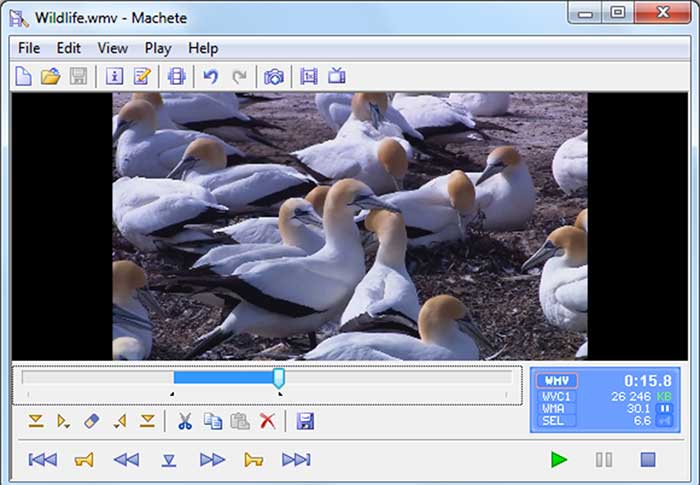The height and width of the screenshot is (485, 700).
Task: Show file information with the 'i' icon
Action: click(114, 76)
